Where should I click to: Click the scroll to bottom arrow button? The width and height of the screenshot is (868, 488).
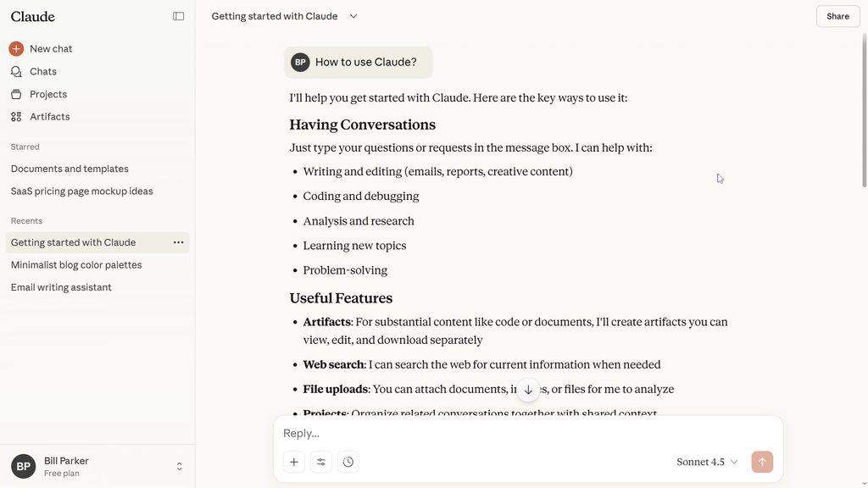(528, 390)
